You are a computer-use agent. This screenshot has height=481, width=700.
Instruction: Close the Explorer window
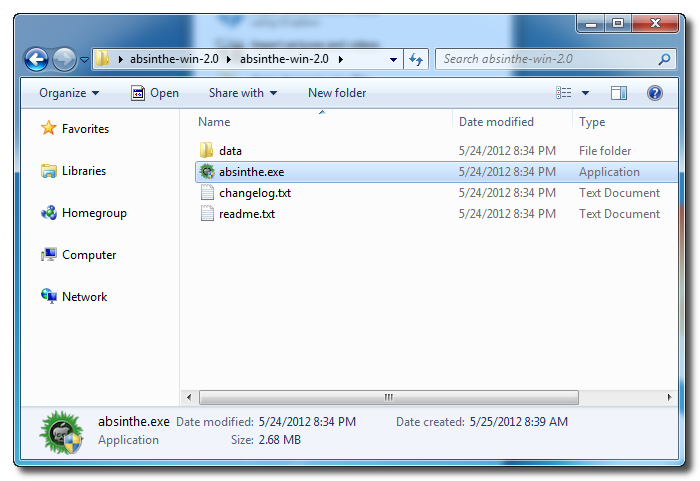pos(655,24)
